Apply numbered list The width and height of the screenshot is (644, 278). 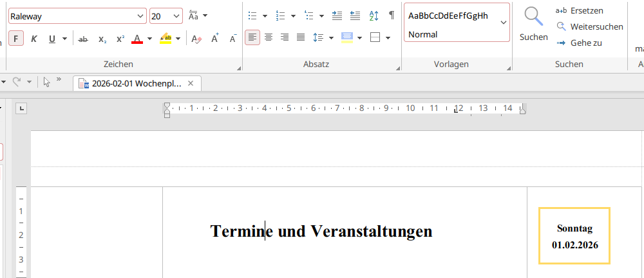coord(281,16)
